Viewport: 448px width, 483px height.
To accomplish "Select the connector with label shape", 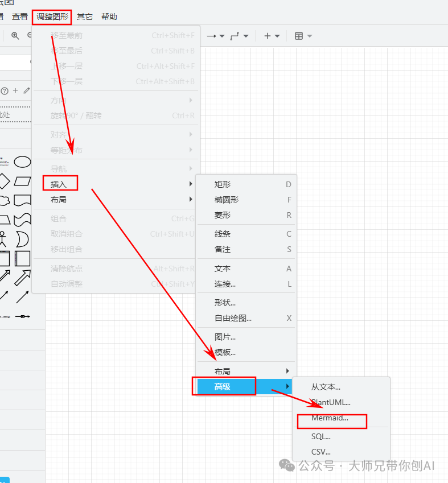I will pos(23,316).
